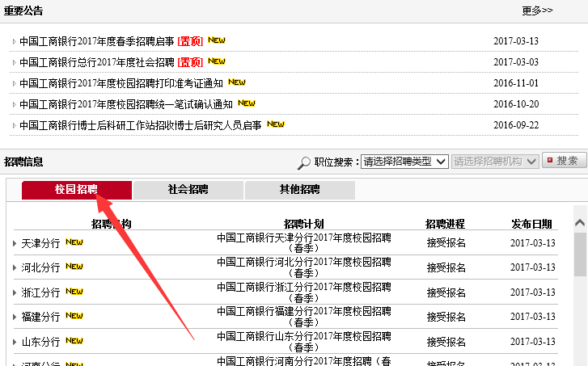Screen dimensions: 588x366
Task: Open 中国工商银行山东分行2017年度校园招聘 plan
Action: [x=304, y=342]
